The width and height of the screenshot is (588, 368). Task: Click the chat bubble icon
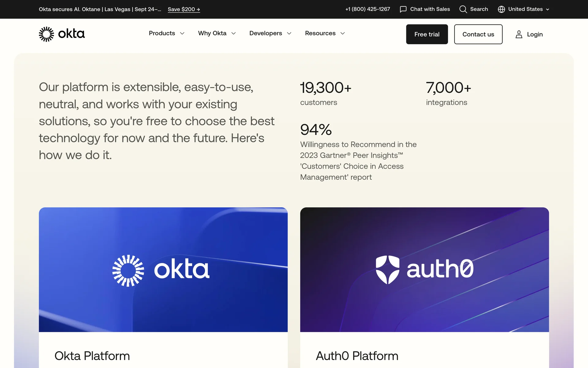[x=403, y=9]
